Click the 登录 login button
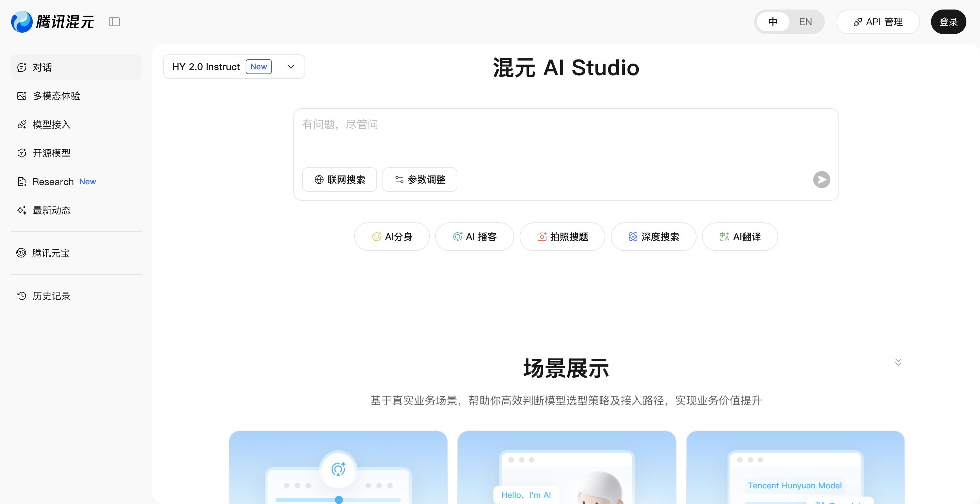Screen dimensions: 980x504 coord(948,22)
